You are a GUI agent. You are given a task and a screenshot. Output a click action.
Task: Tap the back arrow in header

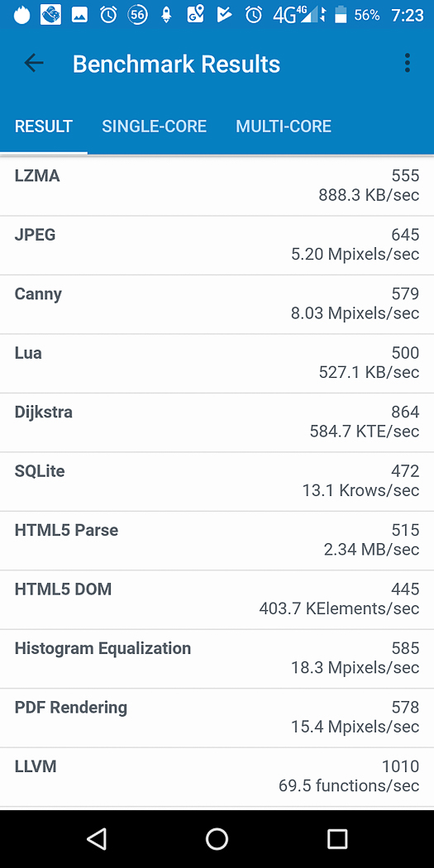[x=34, y=64]
